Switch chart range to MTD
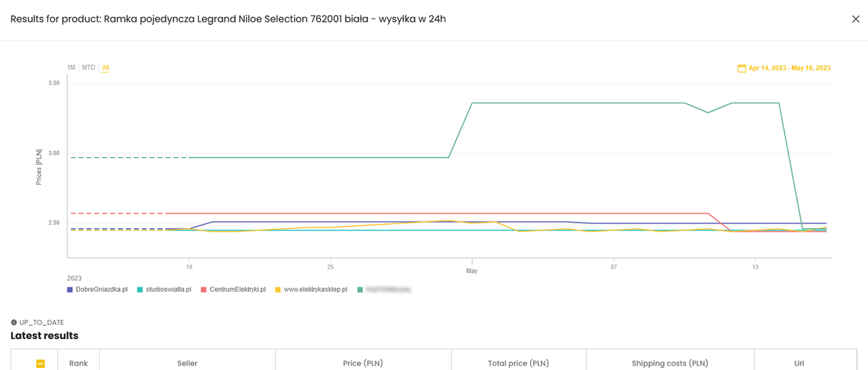Image resolution: width=868 pixels, height=370 pixels. (x=88, y=67)
